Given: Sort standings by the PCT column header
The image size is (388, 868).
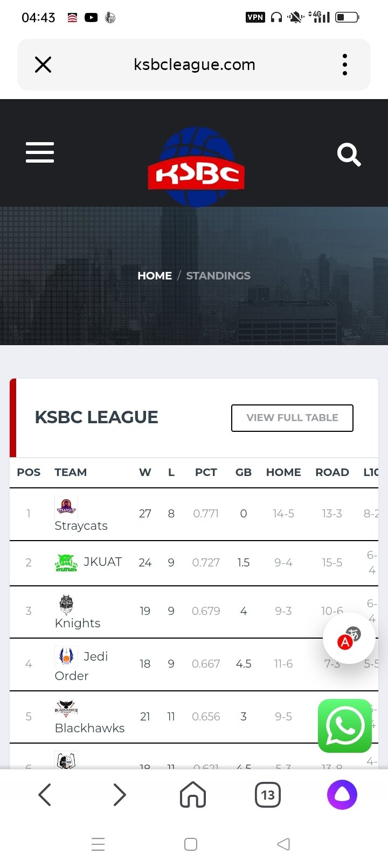Looking at the screenshot, I should click(206, 472).
